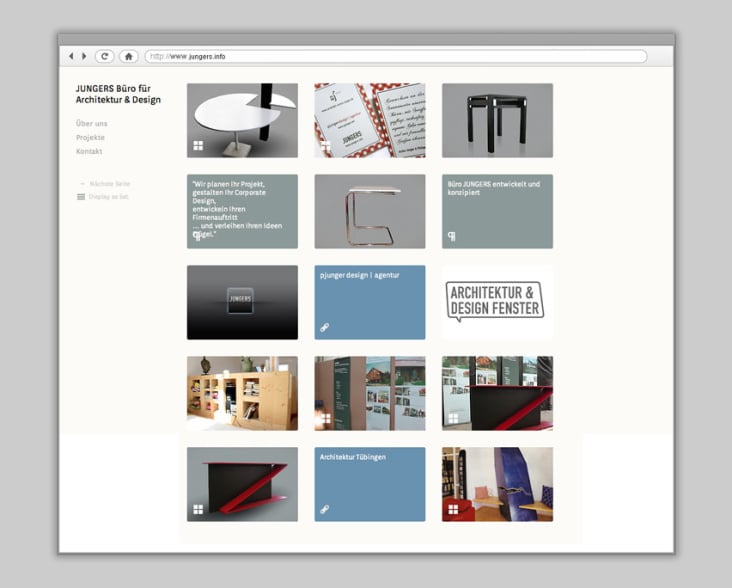Click paragraph icon on 'Wir planen Ihr Projekt' tile

pos(197,236)
